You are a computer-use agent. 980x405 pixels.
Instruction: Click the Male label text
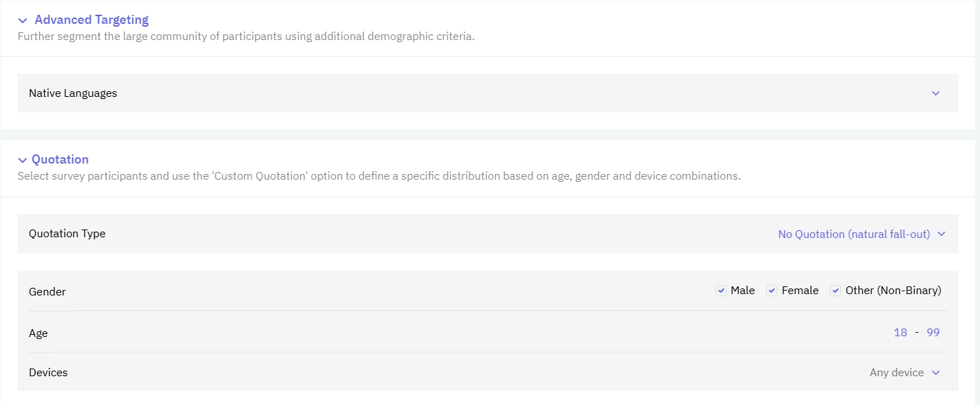tap(743, 291)
